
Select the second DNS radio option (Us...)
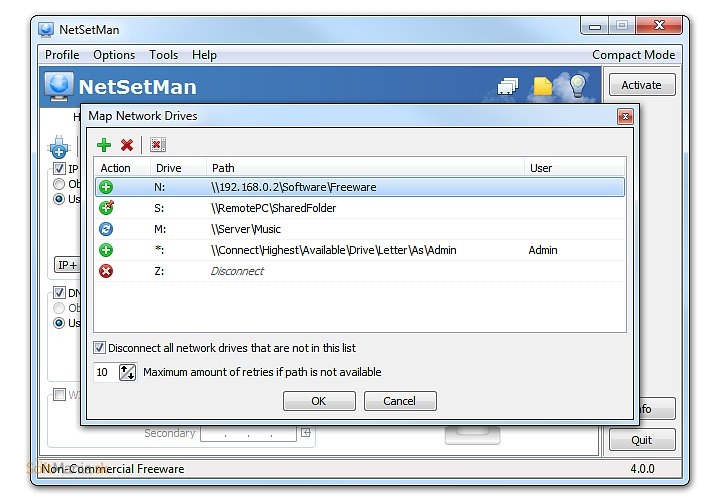click(x=59, y=323)
